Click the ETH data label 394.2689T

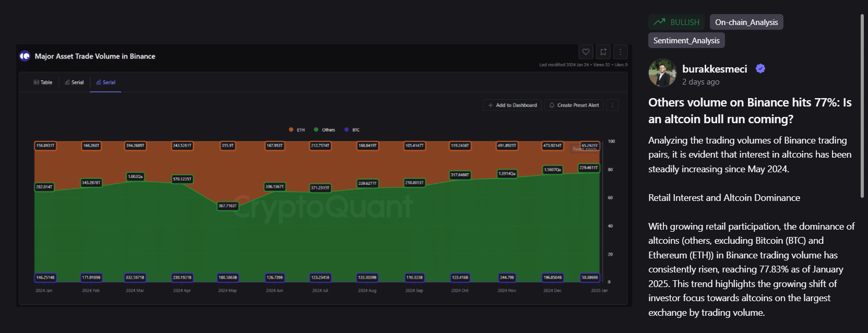pos(135,146)
